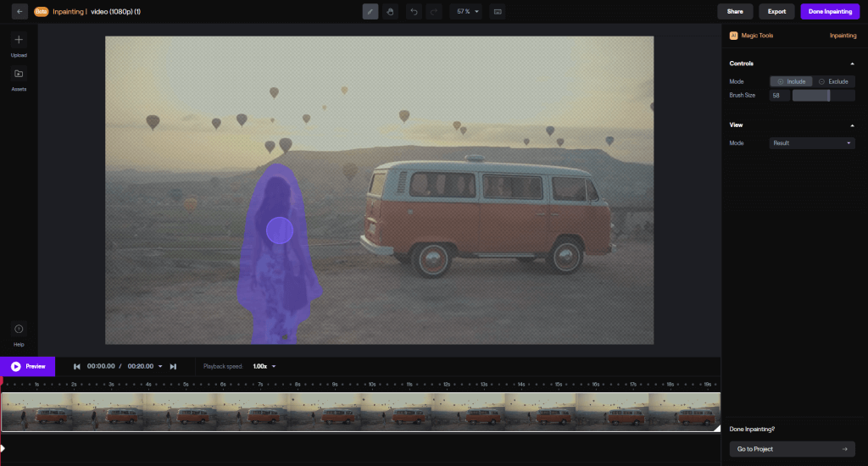Screen dimensions: 868x466
Task: Select the brush drawing tool
Action: coord(370,12)
